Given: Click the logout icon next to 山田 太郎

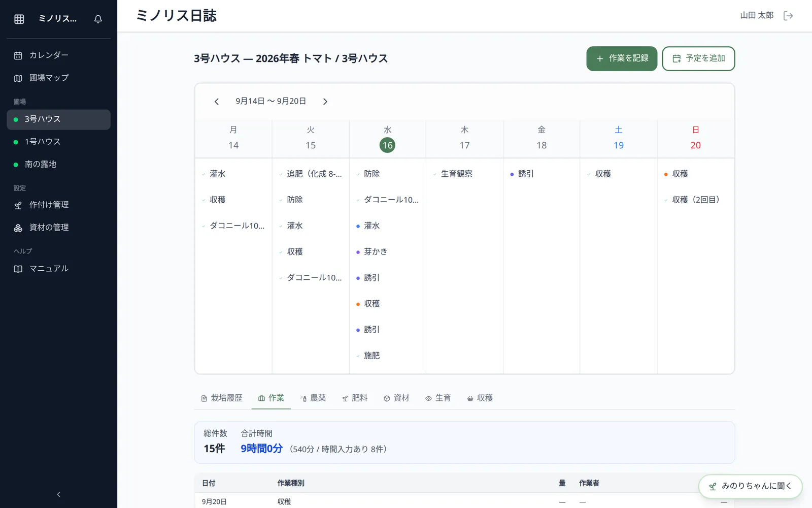Looking at the screenshot, I should (x=788, y=16).
